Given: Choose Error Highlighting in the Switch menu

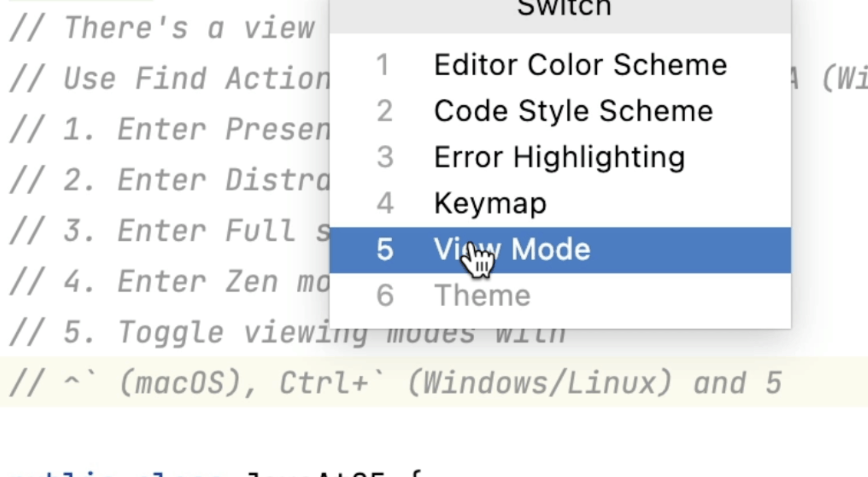Looking at the screenshot, I should (559, 157).
